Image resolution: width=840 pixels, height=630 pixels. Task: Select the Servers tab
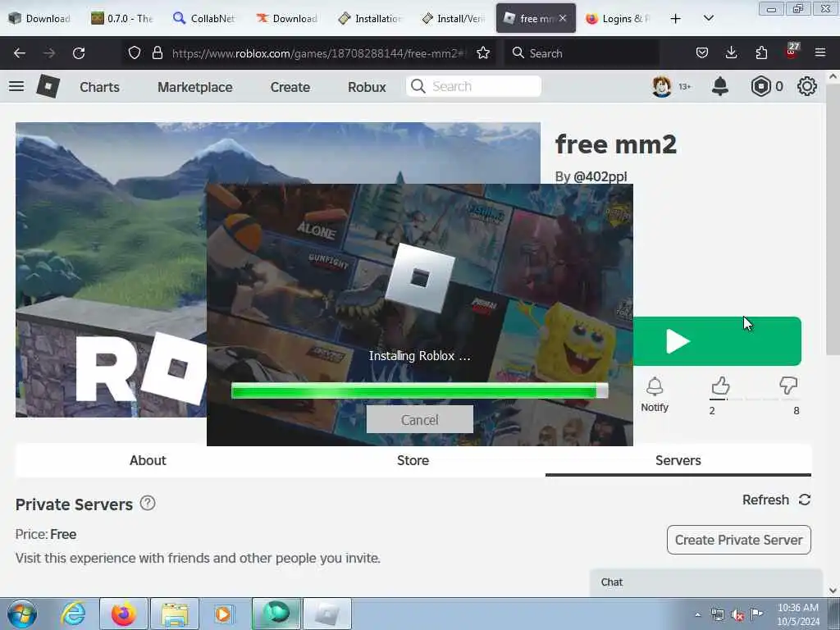(678, 460)
